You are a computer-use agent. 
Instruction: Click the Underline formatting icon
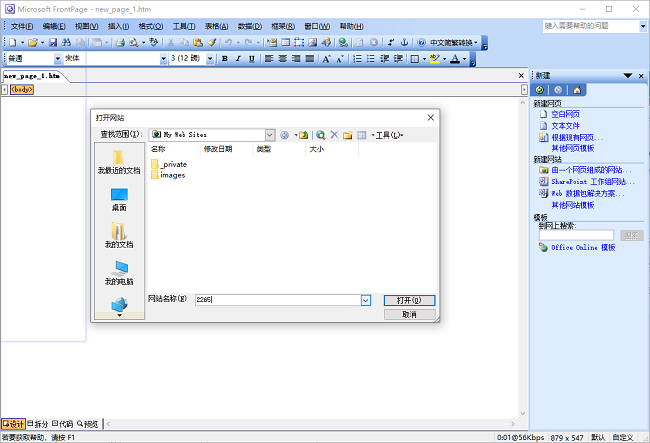(x=251, y=59)
